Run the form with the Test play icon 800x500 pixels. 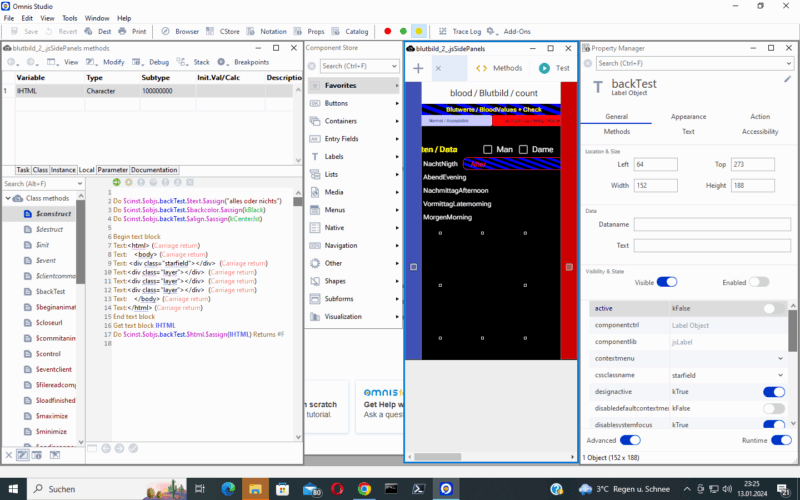tap(544, 68)
